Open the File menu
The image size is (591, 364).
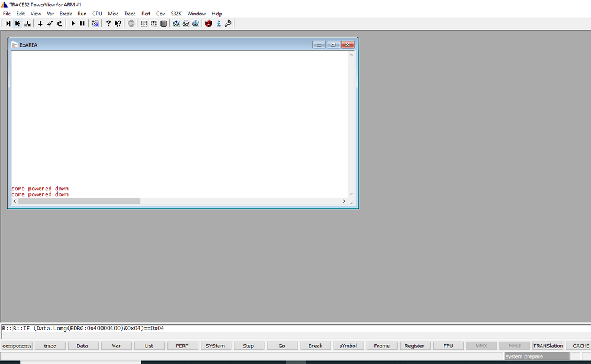tap(7, 14)
